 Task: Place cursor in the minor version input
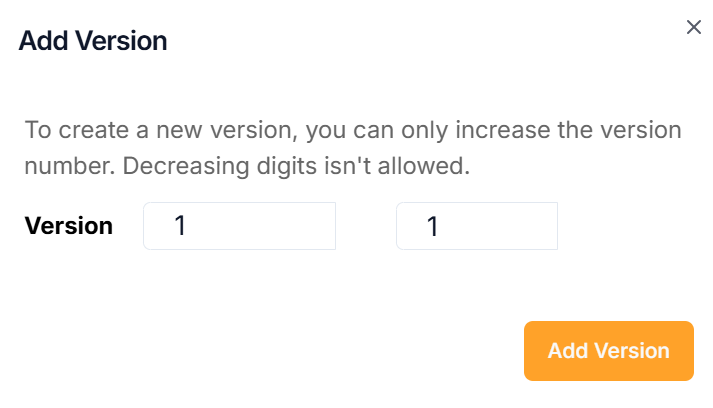tap(476, 226)
